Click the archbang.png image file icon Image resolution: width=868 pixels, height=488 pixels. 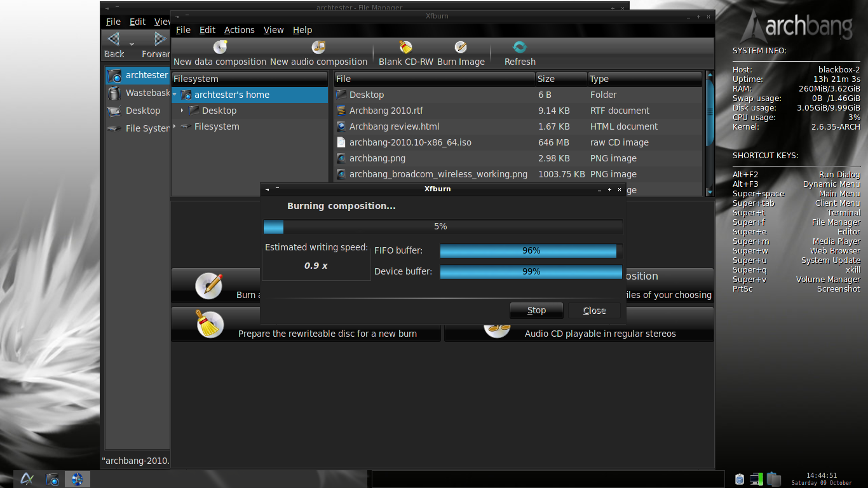pyautogui.click(x=341, y=158)
